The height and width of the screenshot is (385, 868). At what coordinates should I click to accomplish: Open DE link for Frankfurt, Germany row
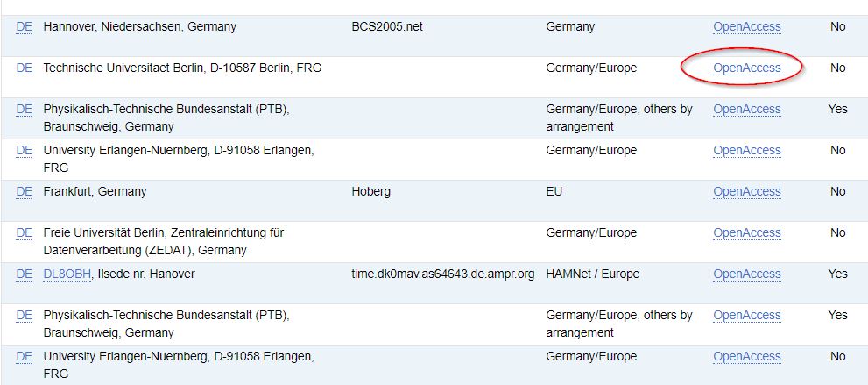(25, 192)
